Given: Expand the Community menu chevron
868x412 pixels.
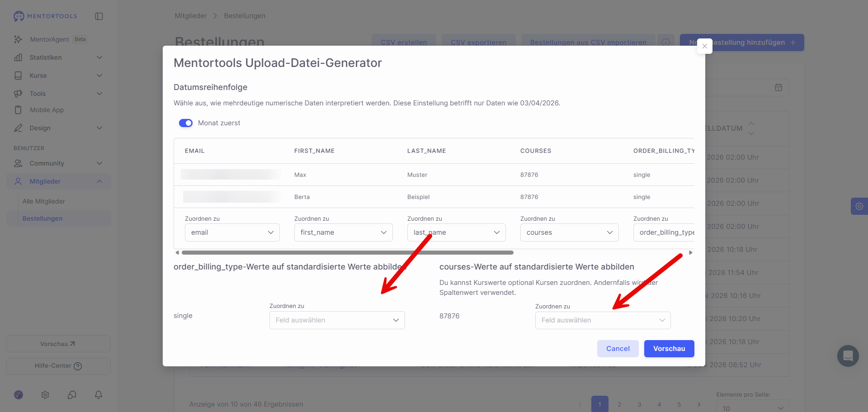Looking at the screenshot, I should 99,163.
